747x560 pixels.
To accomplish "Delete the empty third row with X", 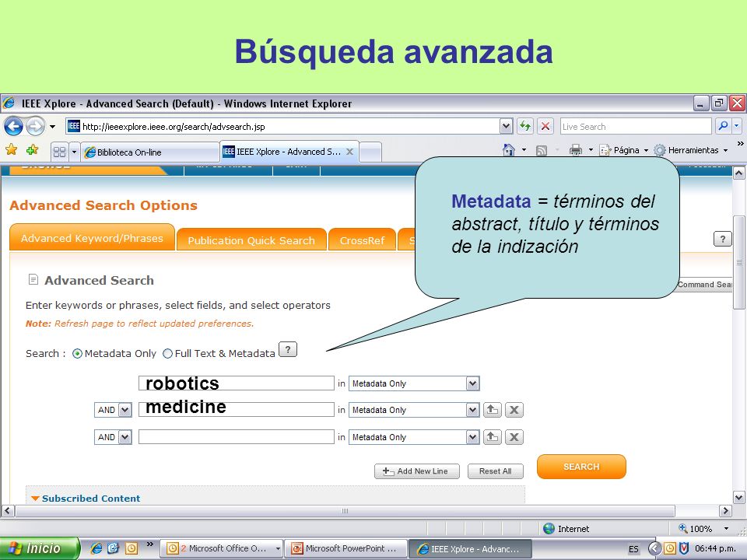I will coord(514,436).
